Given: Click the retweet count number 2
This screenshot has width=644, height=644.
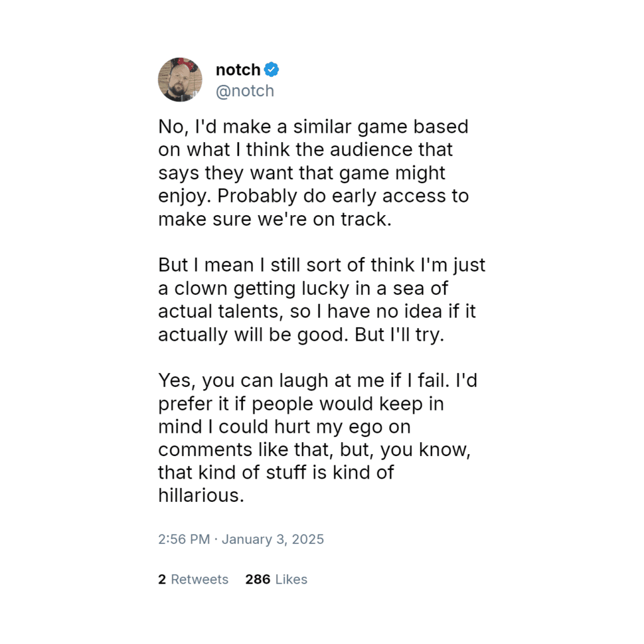Looking at the screenshot, I should coord(162,579).
